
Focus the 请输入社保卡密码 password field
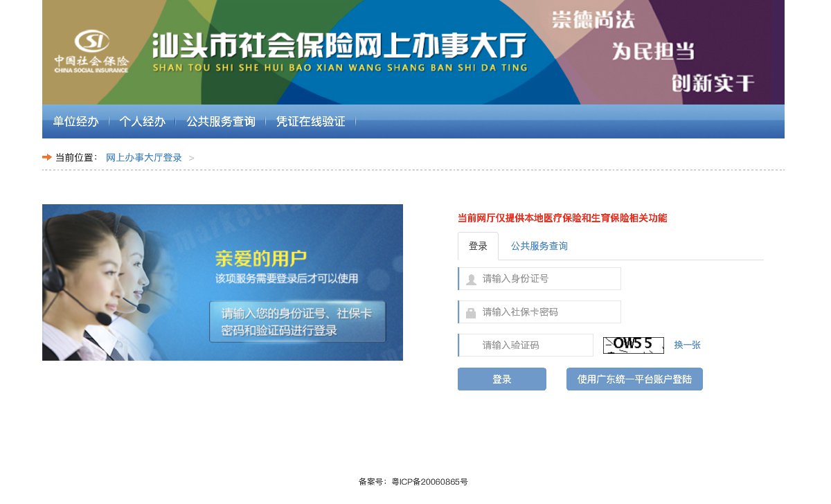click(547, 312)
